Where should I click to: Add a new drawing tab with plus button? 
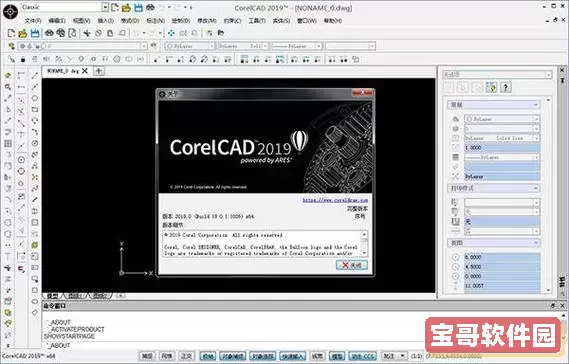(99, 71)
